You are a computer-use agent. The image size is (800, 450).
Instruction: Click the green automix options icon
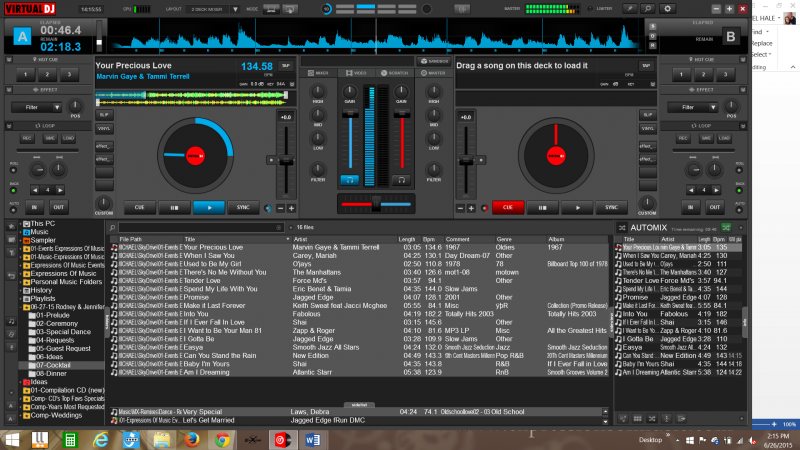[726, 228]
